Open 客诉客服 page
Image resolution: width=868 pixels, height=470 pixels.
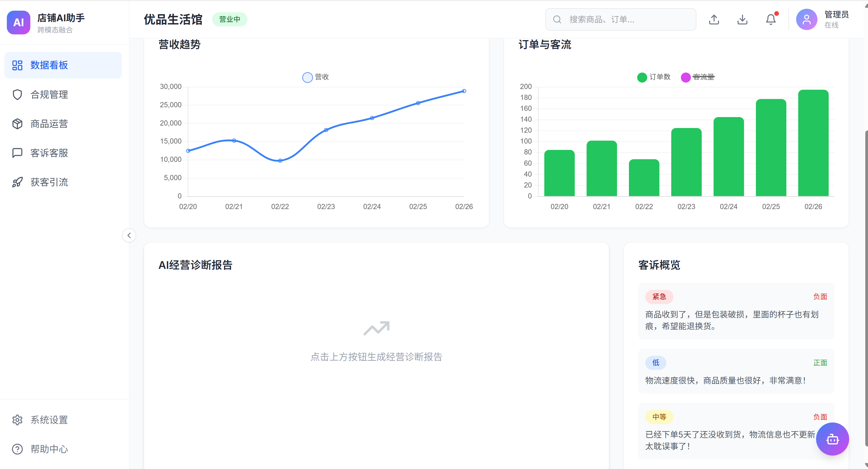(x=63, y=153)
